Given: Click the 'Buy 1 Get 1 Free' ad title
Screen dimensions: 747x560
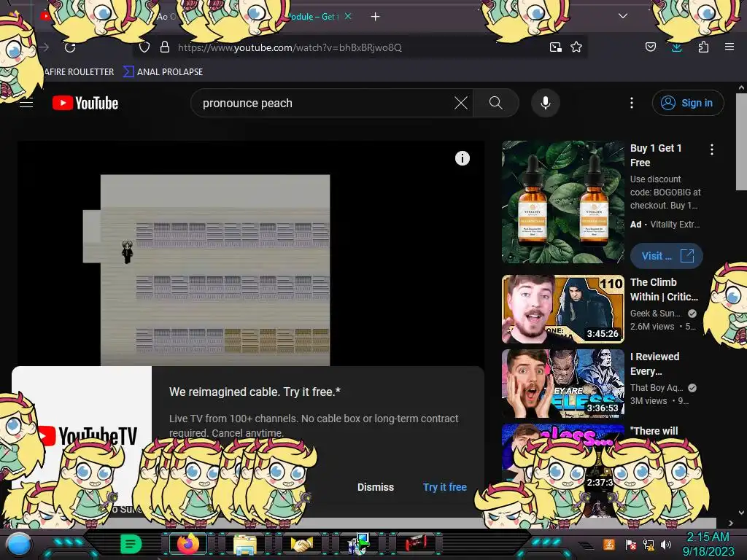Looking at the screenshot, I should click(656, 155).
